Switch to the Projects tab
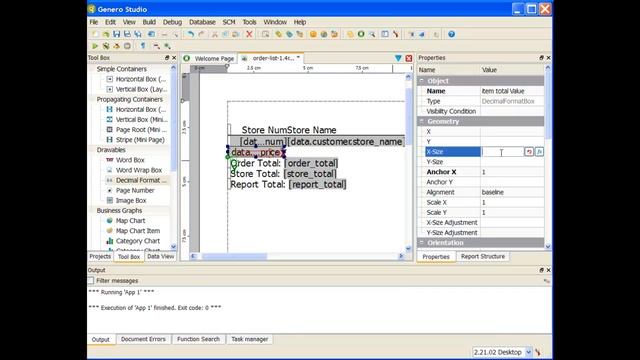640x360 pixels. point(100,256)
